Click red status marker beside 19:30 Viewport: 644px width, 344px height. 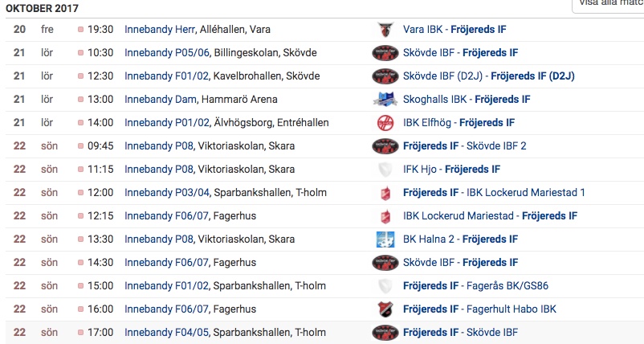(80, 30)
